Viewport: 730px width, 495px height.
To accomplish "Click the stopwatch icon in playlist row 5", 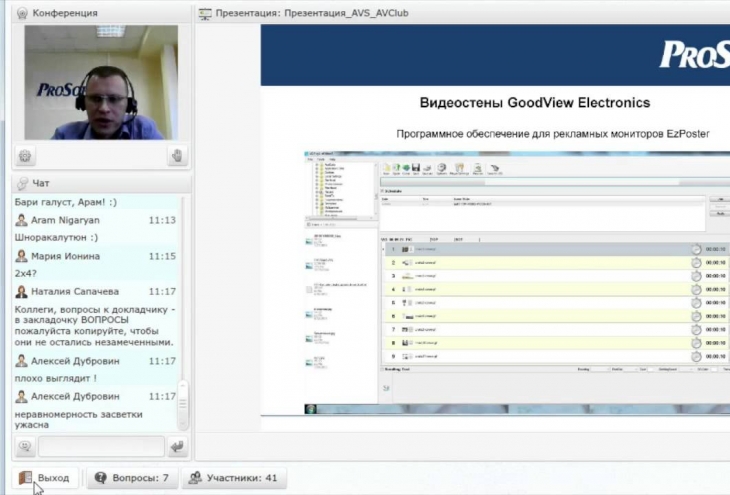I will [x=696, y=303].
